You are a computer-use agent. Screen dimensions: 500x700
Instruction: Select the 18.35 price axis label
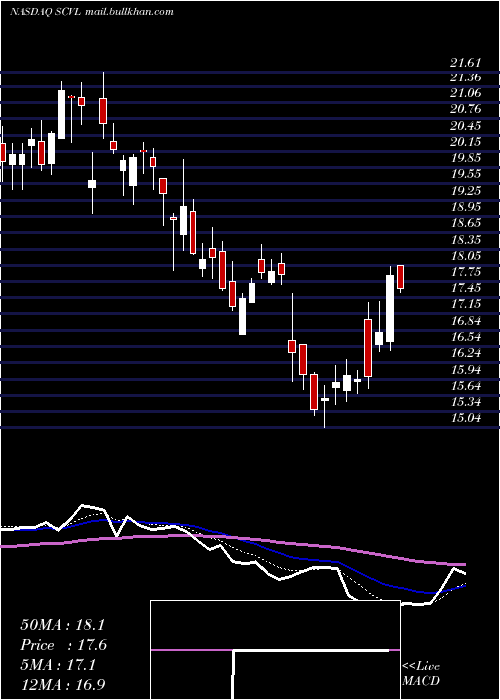click(465, 240)
